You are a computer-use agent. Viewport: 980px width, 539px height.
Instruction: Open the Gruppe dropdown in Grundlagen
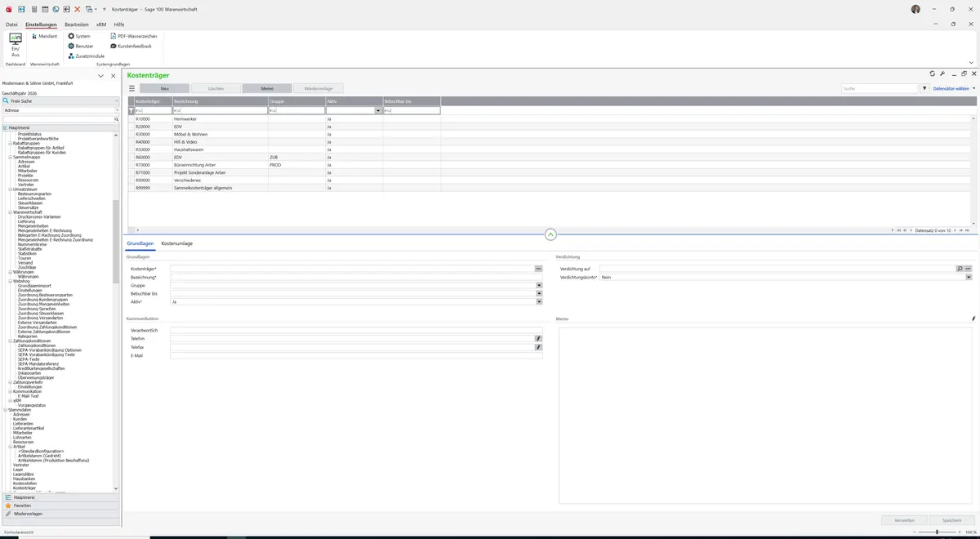[539, 285]
